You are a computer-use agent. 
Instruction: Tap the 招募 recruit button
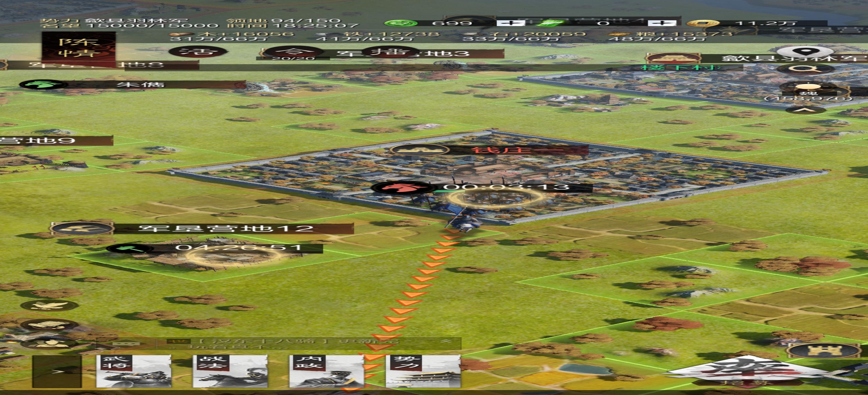pyautogui.click(x=747, y=372)
